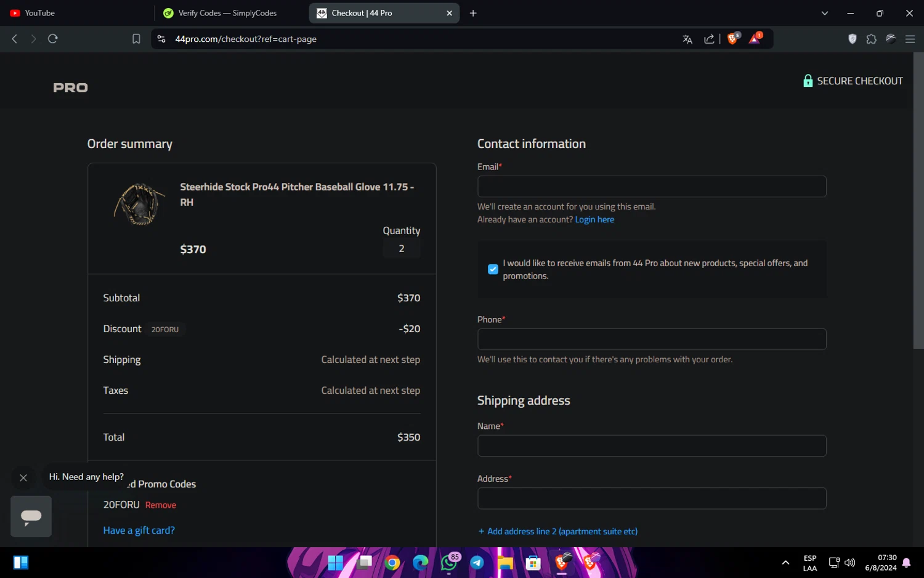
Task: Switch to Verify Codes SimplyCodes tab
Action: coord(227,13)
